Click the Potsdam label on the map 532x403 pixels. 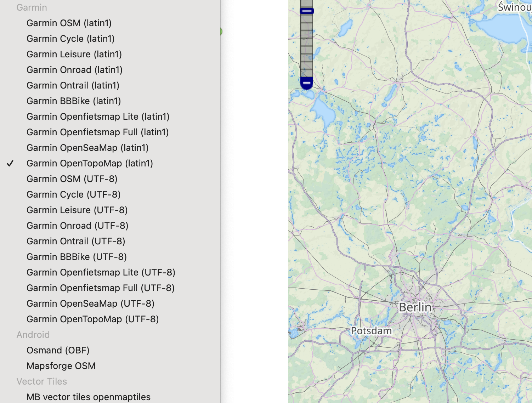coord(371,330)
